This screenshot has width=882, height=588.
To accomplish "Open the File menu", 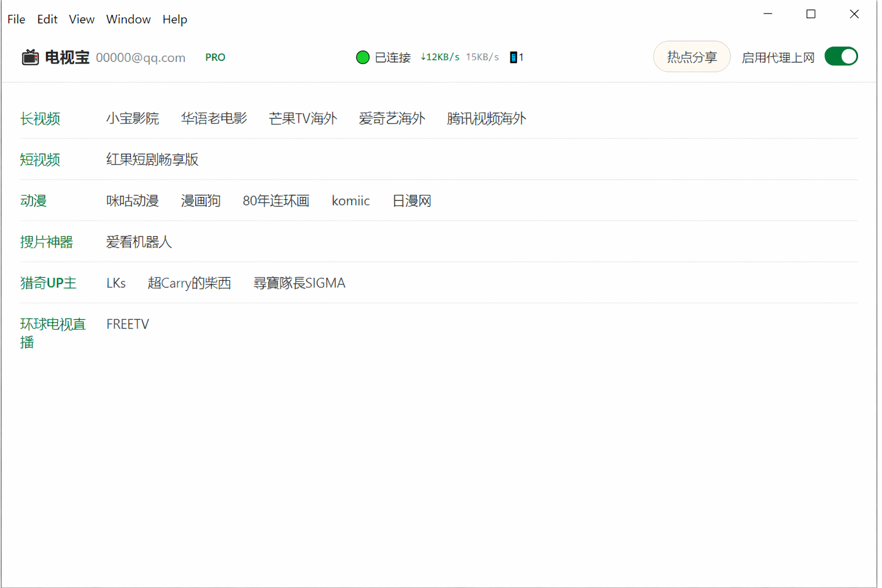I will coord(16,20).
